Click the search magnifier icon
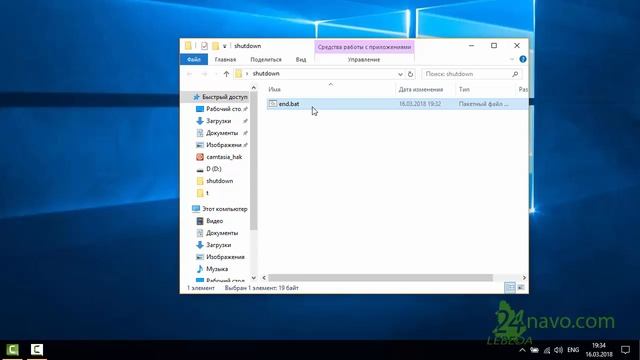Screen dimensions: 640x360 pyautogui.click(x=515, y=74)
